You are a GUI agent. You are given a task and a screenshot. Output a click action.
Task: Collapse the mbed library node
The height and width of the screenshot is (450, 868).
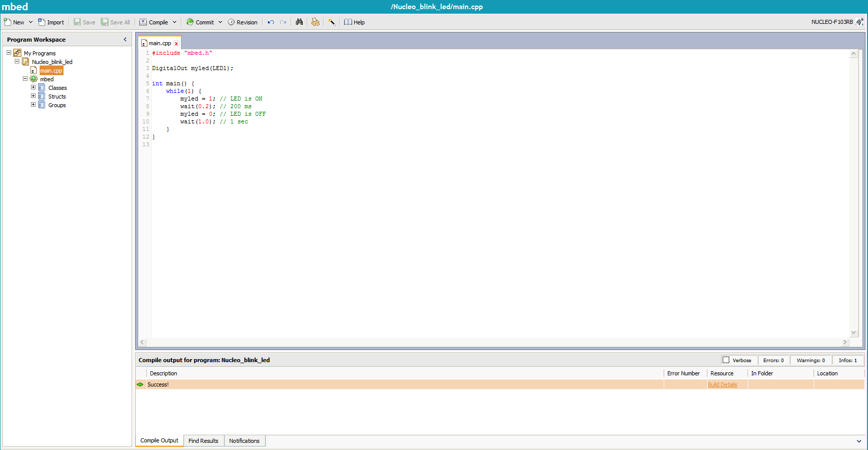[x=25, y=79]
